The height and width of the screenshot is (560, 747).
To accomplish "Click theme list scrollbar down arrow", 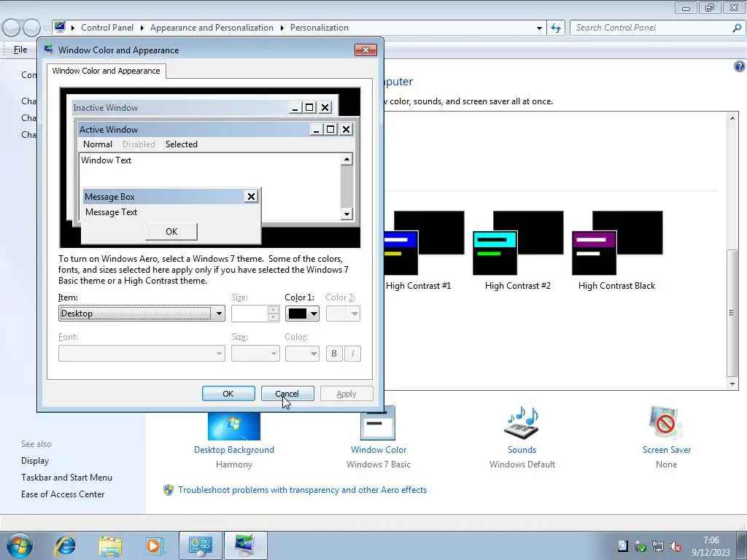I will pos(732,384).
